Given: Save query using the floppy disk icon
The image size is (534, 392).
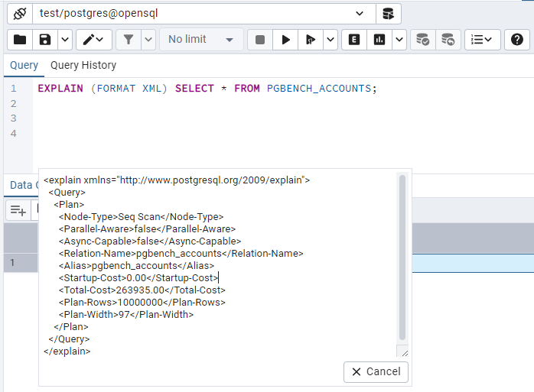Looking at the screenshot, I should tap(45, 40).
